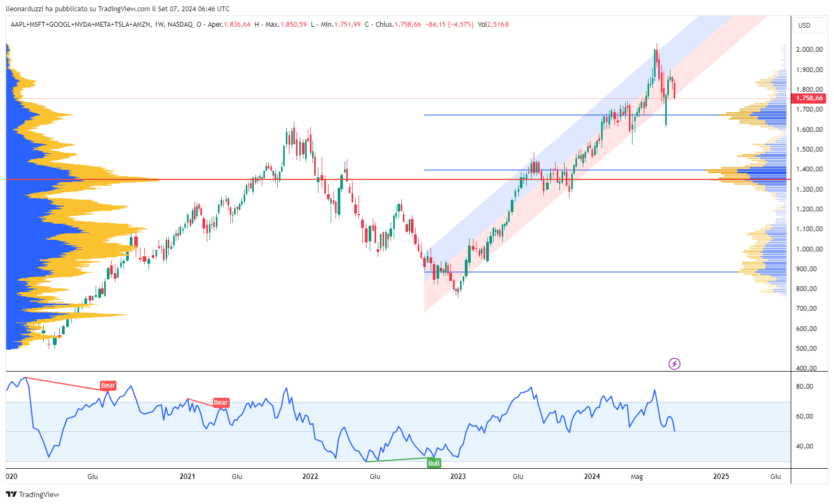Click the 2025 label on the time axis
This screenshot has width=834, height=504.
coord(721,477)
